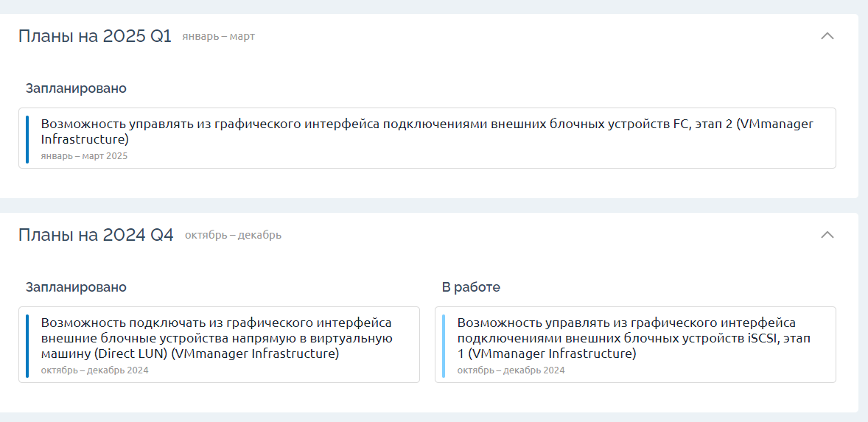Collapse the Планы на 2025 Q1 section chevron
The width and height of the screenshot is (868, 422).
click(x=827, y=36)
